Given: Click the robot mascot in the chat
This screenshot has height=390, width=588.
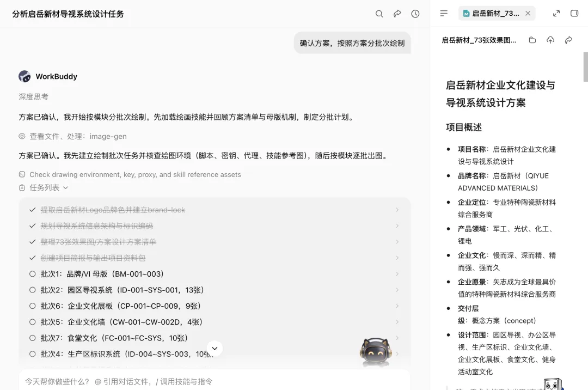Looking at the screenshot, I should tap(375, 351).
